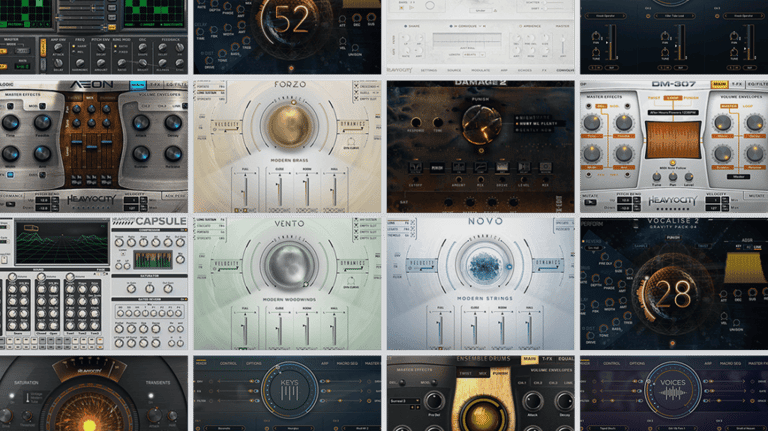The image size is (768, 431).
Task: Click the FORZO gold dynamics orb
Action: [x=289, y=125]
